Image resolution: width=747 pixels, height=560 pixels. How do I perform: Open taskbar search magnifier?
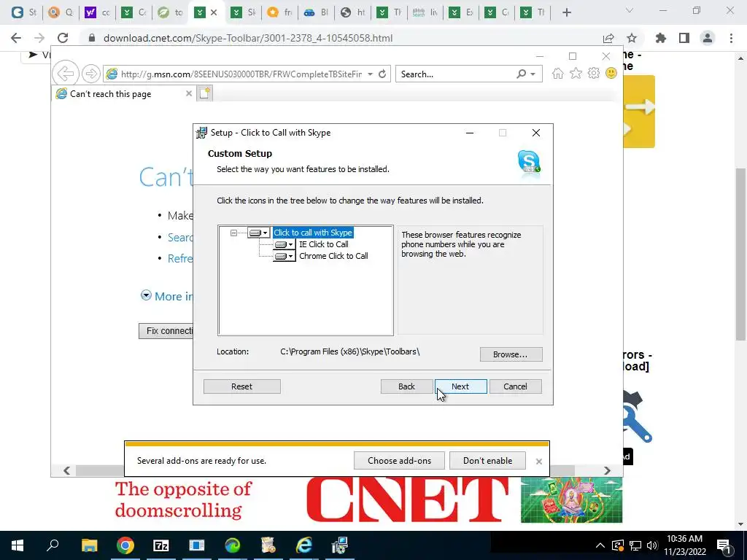click(x=53, y=545)
